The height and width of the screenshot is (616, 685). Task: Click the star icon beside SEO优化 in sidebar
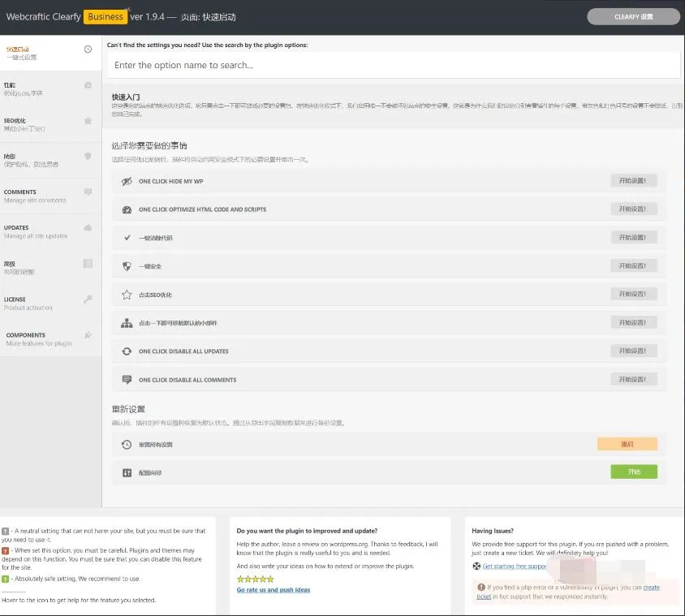[x=88, y=121]
